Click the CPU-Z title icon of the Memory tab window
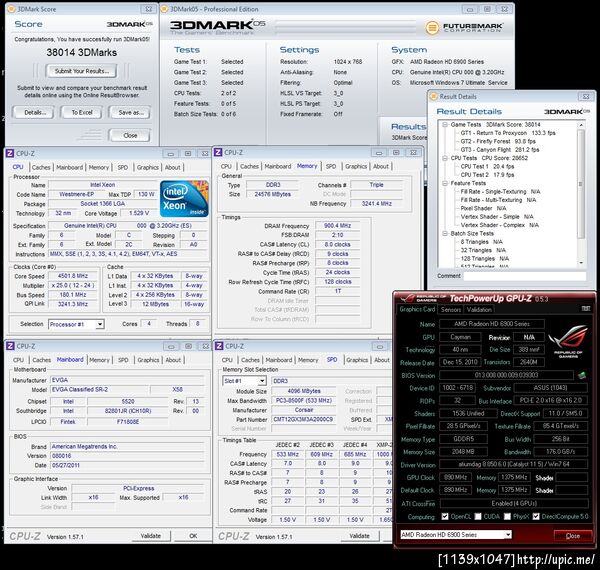 click(x=218, y=152)
